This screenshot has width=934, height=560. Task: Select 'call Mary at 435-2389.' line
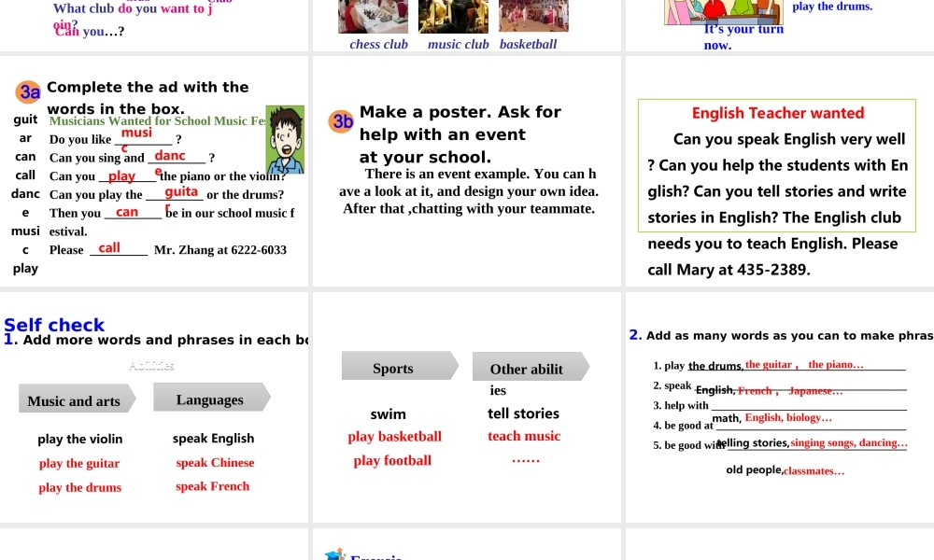tap(729, 270)
